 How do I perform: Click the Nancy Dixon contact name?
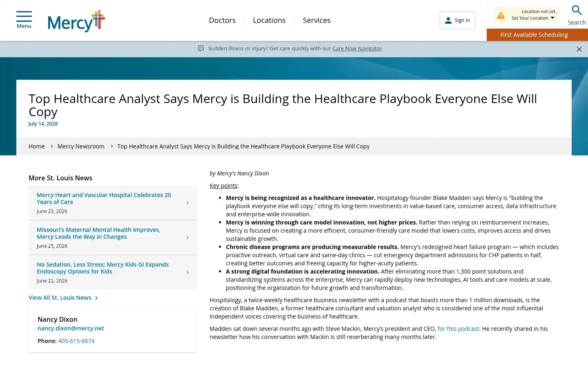[x=58, y=319]
